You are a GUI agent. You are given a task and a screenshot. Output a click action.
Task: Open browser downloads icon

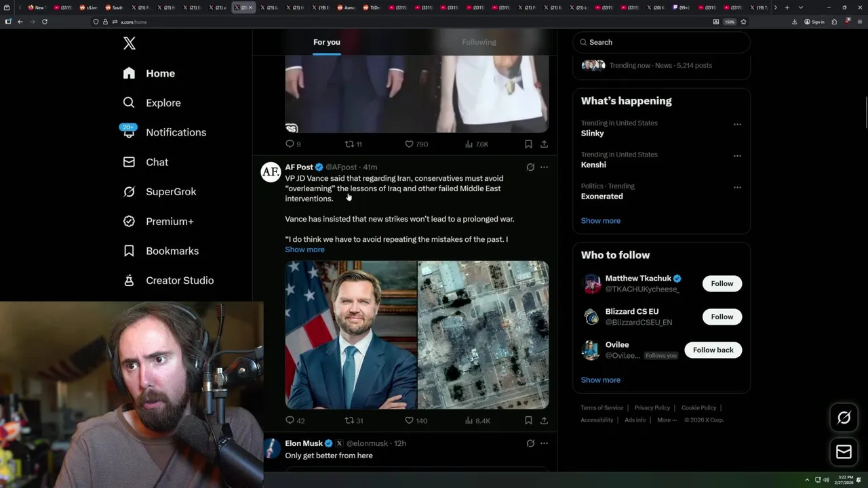point(794,22)
